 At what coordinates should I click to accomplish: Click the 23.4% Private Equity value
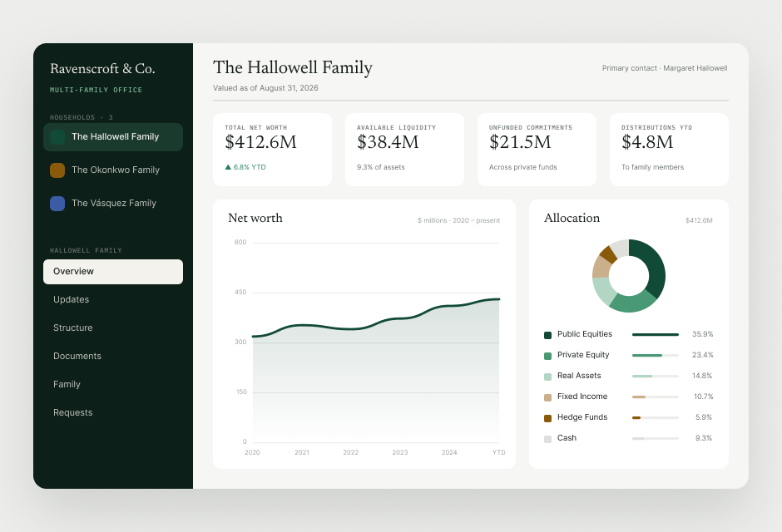(703, 356)
